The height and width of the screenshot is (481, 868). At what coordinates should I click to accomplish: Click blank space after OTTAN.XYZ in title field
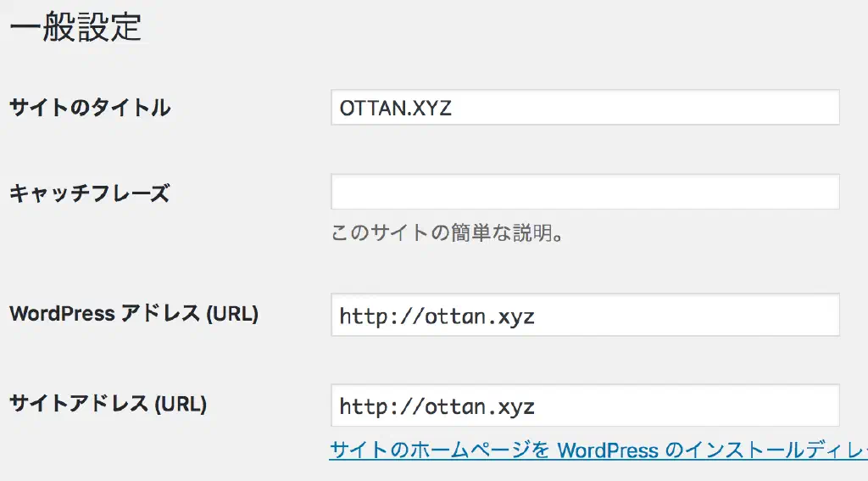(678, 108)
